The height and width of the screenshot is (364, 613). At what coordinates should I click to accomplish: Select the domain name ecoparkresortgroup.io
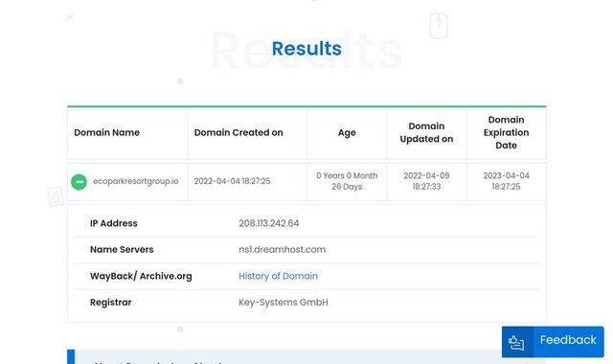click(136, 181)
